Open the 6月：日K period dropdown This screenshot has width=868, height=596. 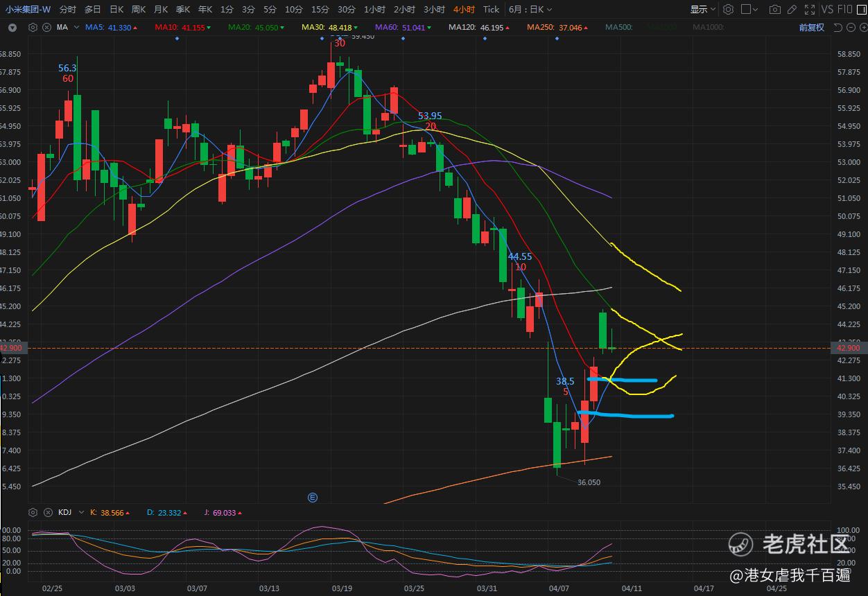(x=530, y=9)
